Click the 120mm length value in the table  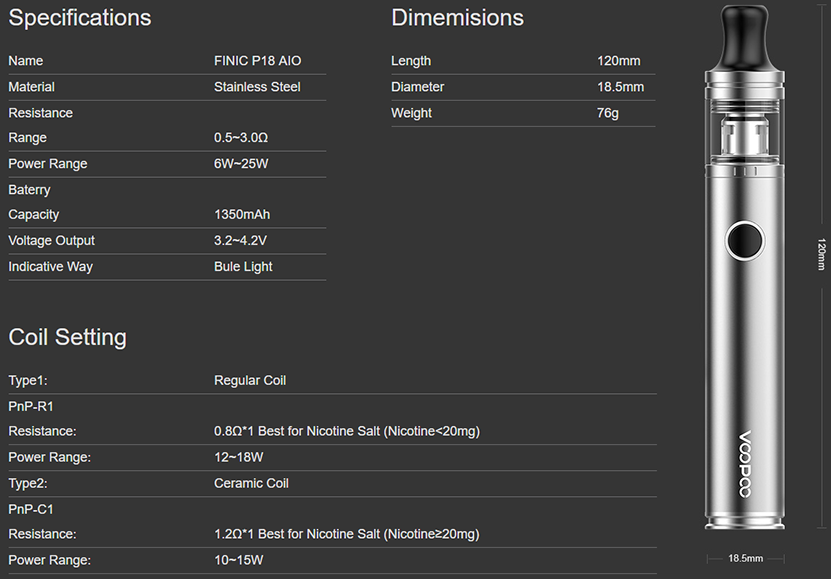[x=618, y=61]
